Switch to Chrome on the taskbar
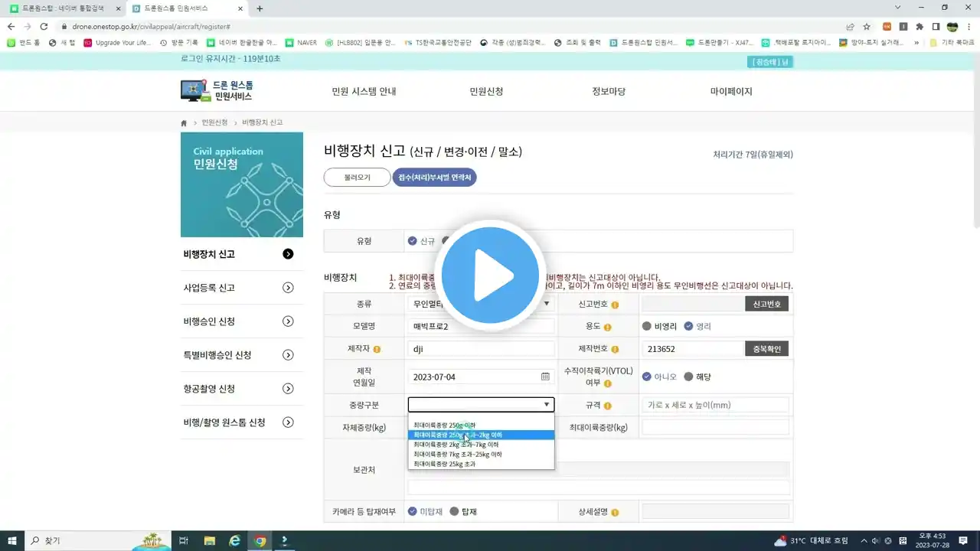Viewport: 980px width, 551px height. 260,541
